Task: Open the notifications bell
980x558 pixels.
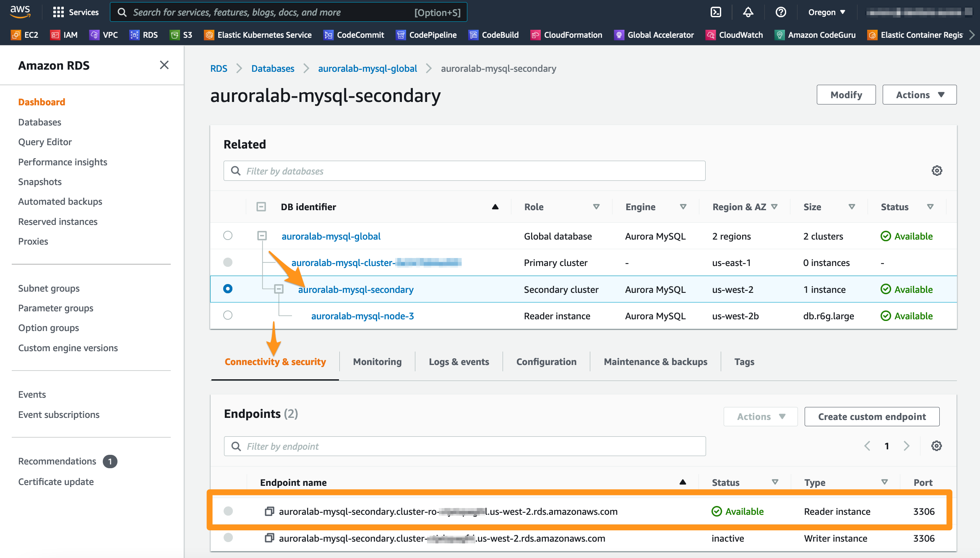Action: pyautogui.click(x=748, y=12)
